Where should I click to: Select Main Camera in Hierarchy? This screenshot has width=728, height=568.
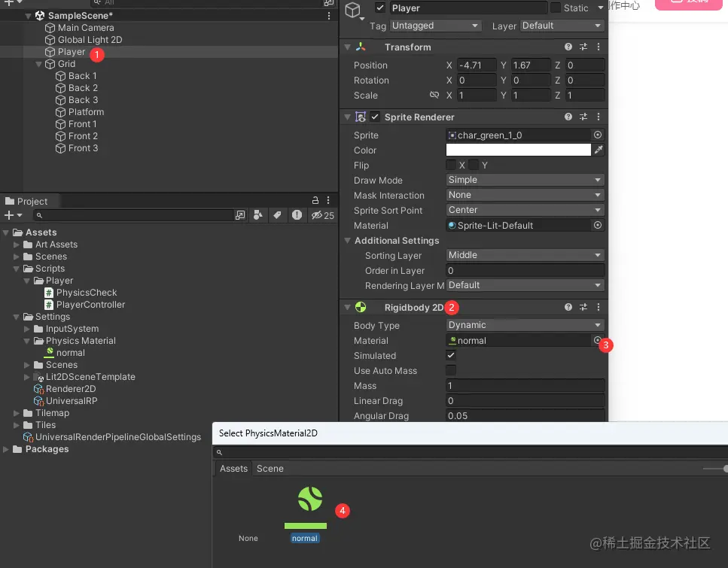[x=79, y=28]
